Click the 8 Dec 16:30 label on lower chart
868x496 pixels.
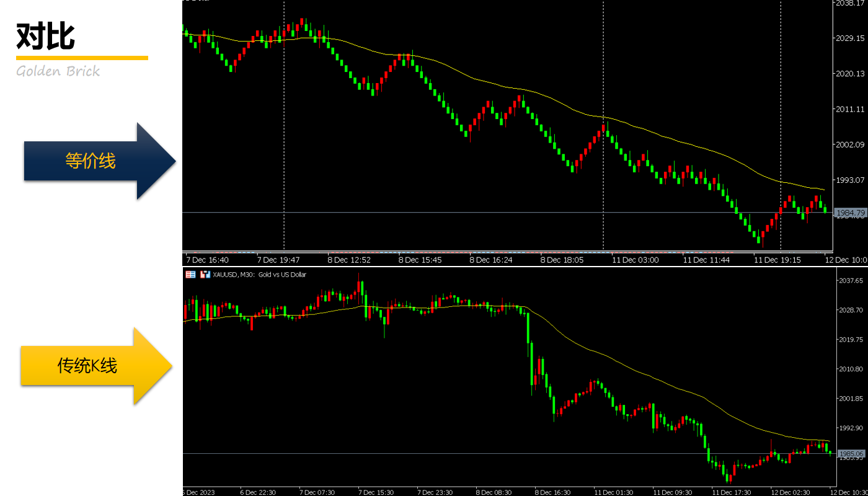(x=552, y=492)
